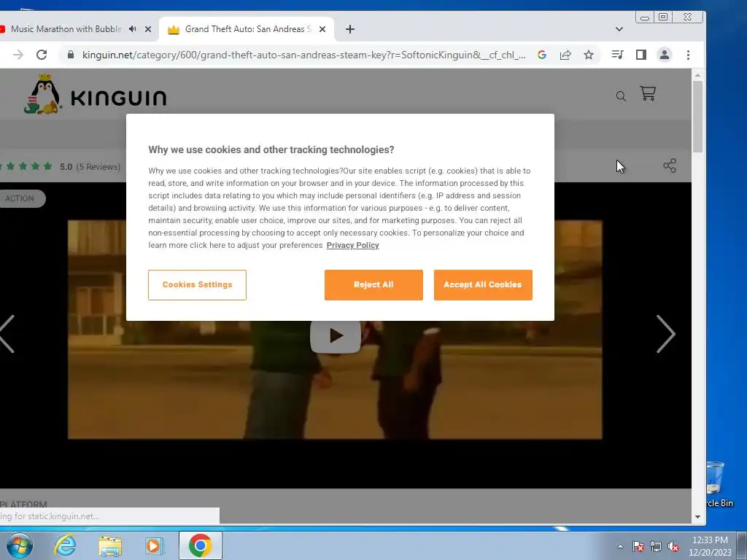
Task: Open the shopping cart icon
Action: [x=648, y=93]
